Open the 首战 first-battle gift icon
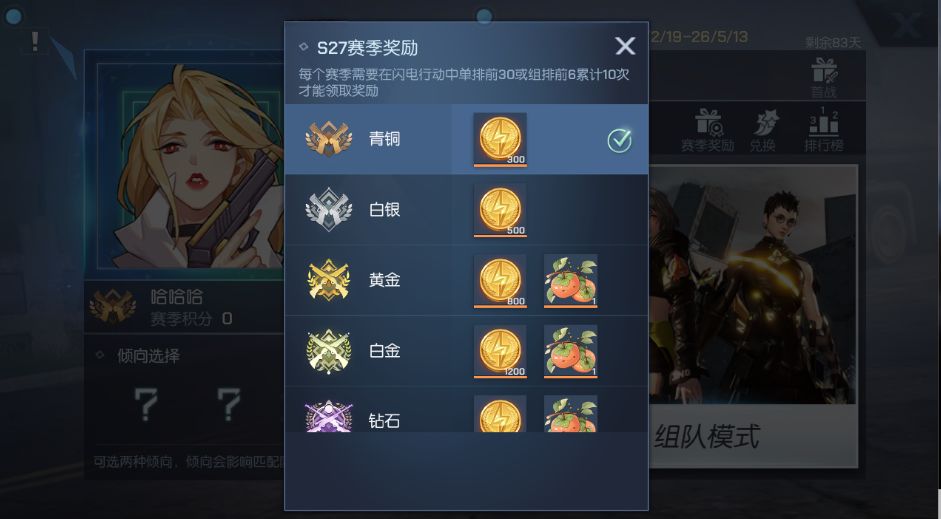 pos(824,78)
